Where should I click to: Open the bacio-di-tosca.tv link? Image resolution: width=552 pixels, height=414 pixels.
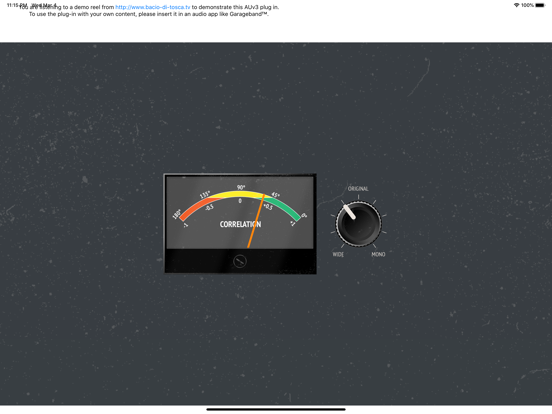153,7
